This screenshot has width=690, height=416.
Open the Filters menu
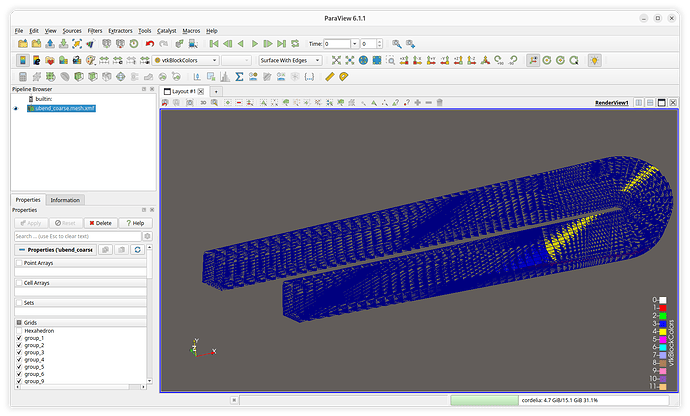click(x=95, y=31)
